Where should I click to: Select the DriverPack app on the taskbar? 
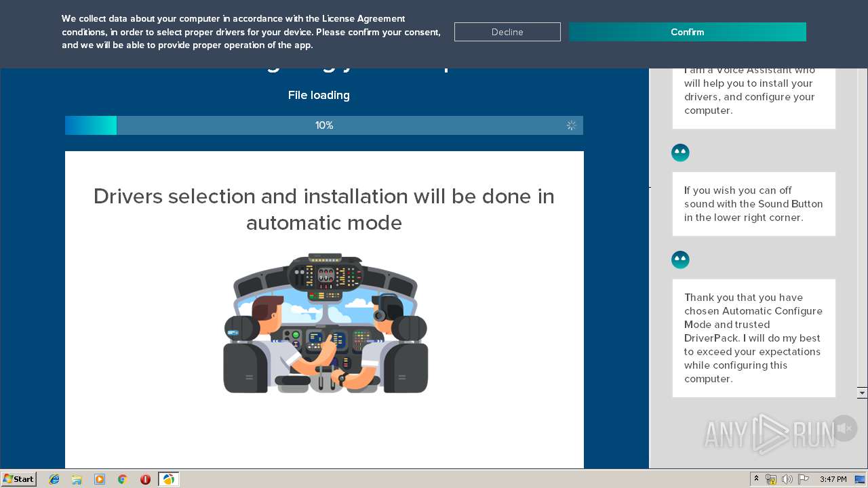coord(168,479)
